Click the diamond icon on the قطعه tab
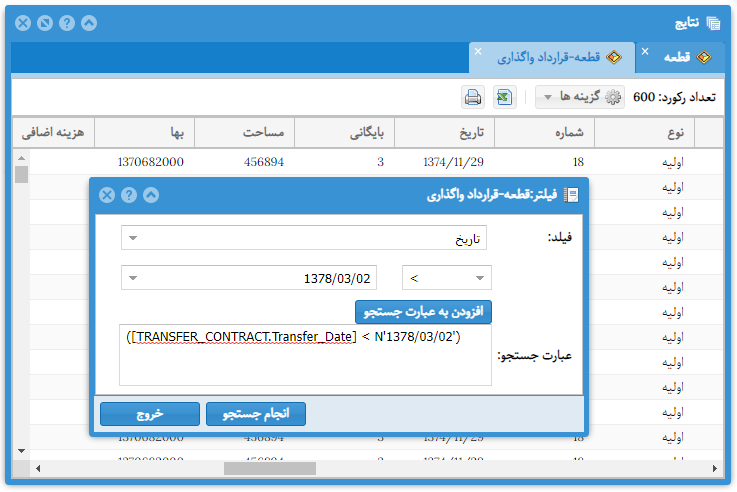Image resolution: width=737 pixels, height=492 pixels. tap(704, 57)
